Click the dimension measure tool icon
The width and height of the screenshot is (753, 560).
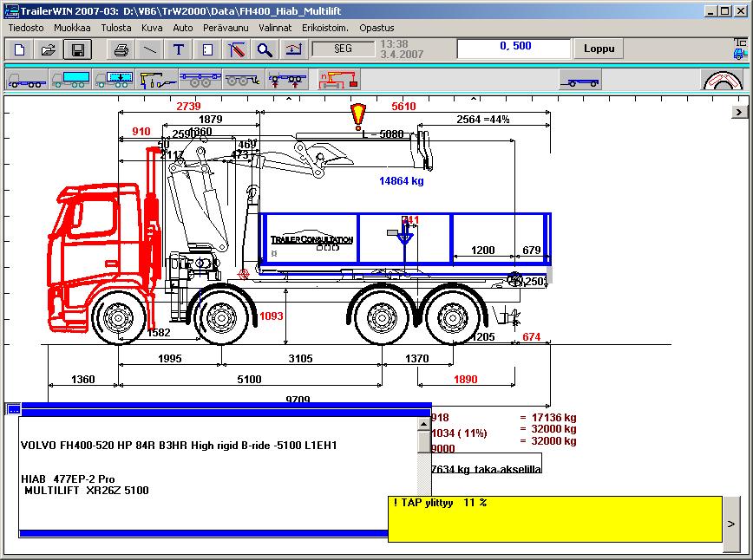click(293, 49)
